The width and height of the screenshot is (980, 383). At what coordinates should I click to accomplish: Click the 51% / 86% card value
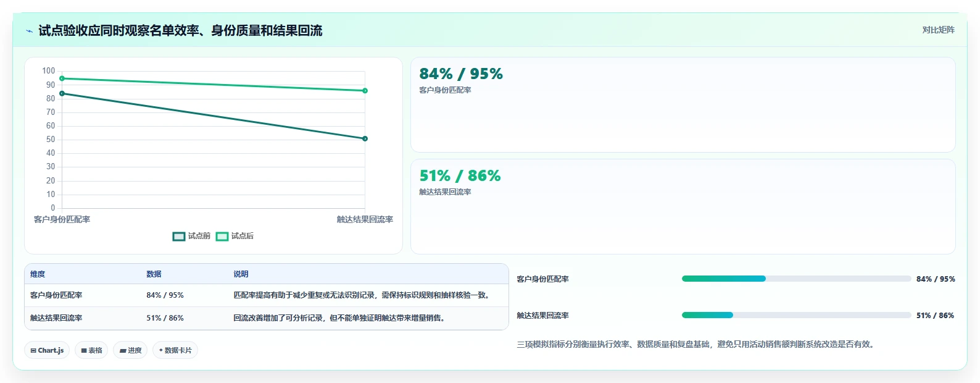[460, 176]
